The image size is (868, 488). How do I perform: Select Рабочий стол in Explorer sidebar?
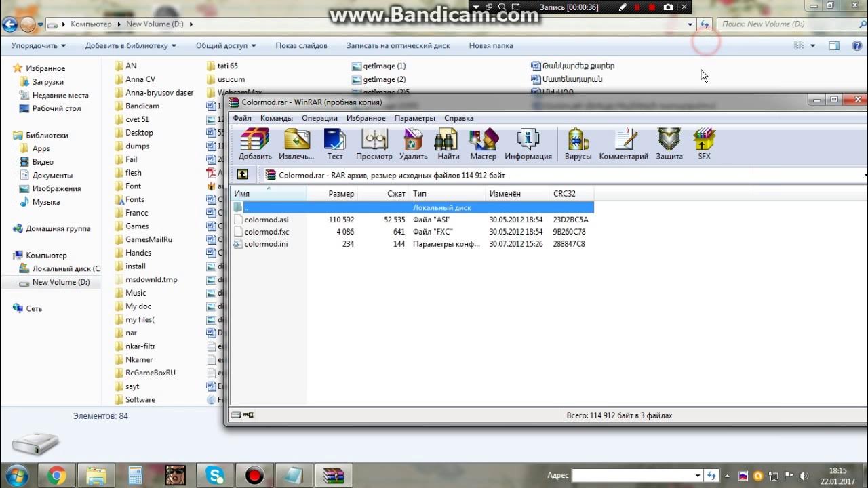point(56,108)
